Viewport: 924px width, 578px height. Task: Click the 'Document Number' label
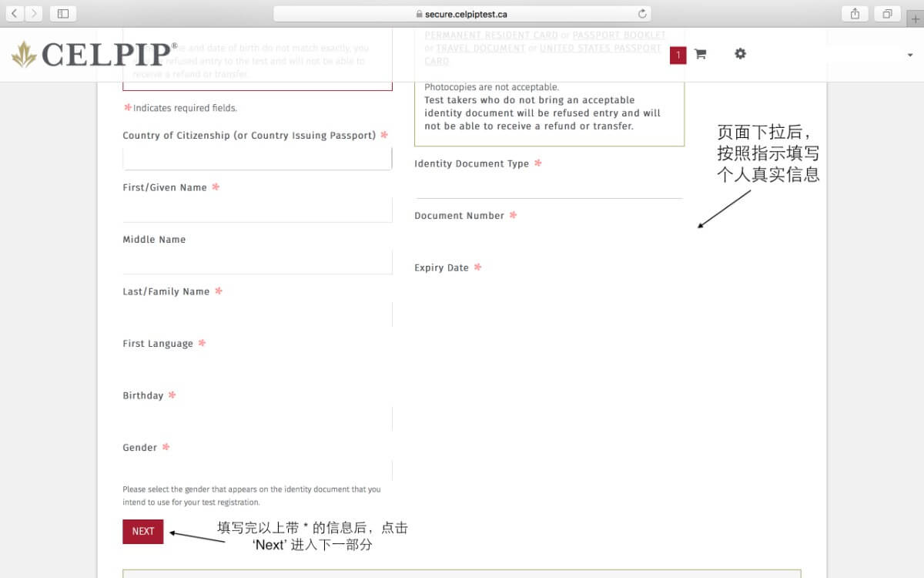pyautogui.click(x=459, y=216)
